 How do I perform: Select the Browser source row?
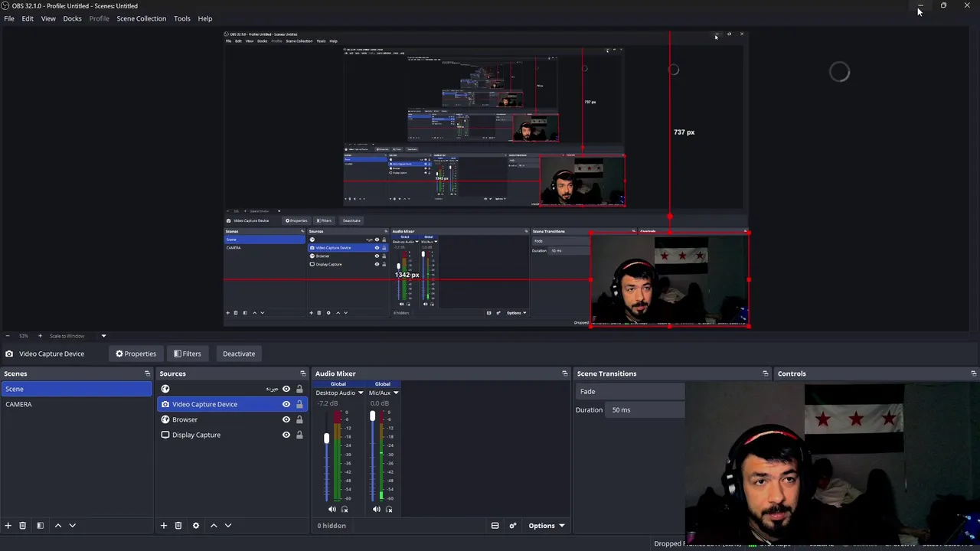point(231,419)
